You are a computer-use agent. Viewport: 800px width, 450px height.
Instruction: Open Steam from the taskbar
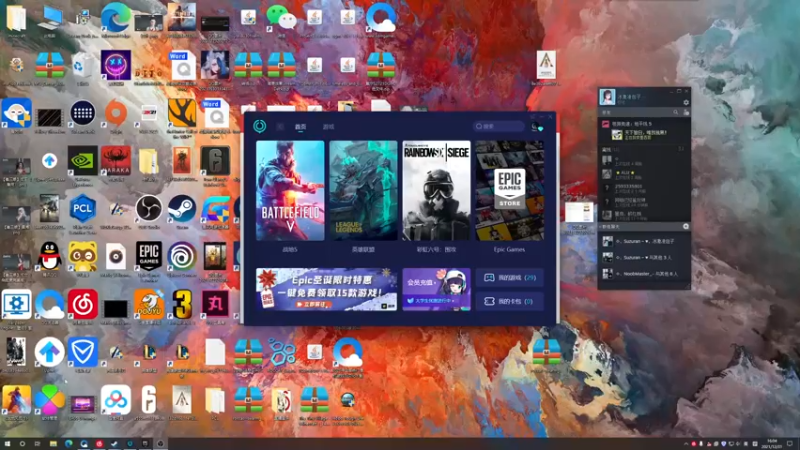click(x=114, y=444)
